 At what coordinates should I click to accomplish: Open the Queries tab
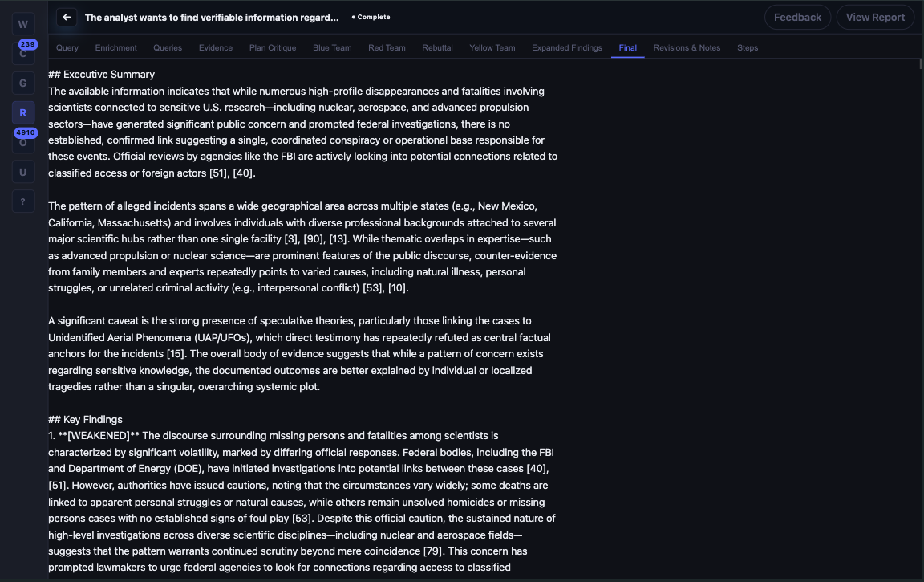pyautogui.click(x=168, y=47)
